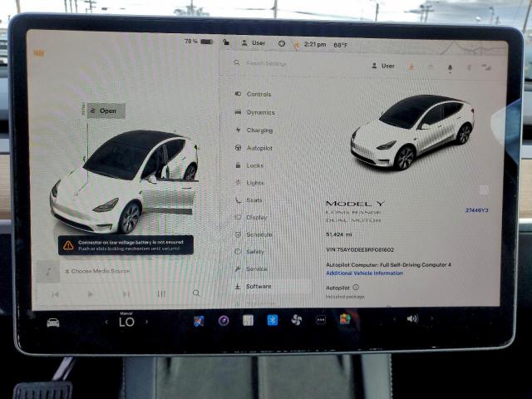Image resolution: width=532 pixels, height=399 pixels.
Task: Tap the VIN 7SAYGDEE8RF081602 text
Action: pos(360,249)
